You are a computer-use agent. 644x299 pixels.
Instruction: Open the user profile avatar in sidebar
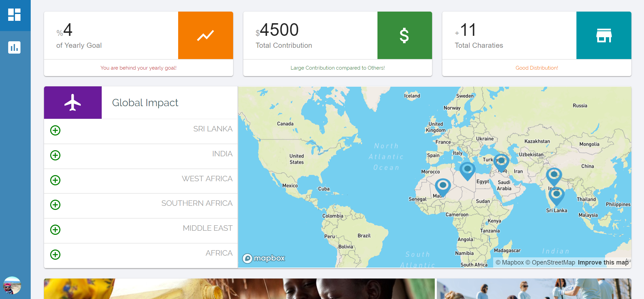coord(12,285)
